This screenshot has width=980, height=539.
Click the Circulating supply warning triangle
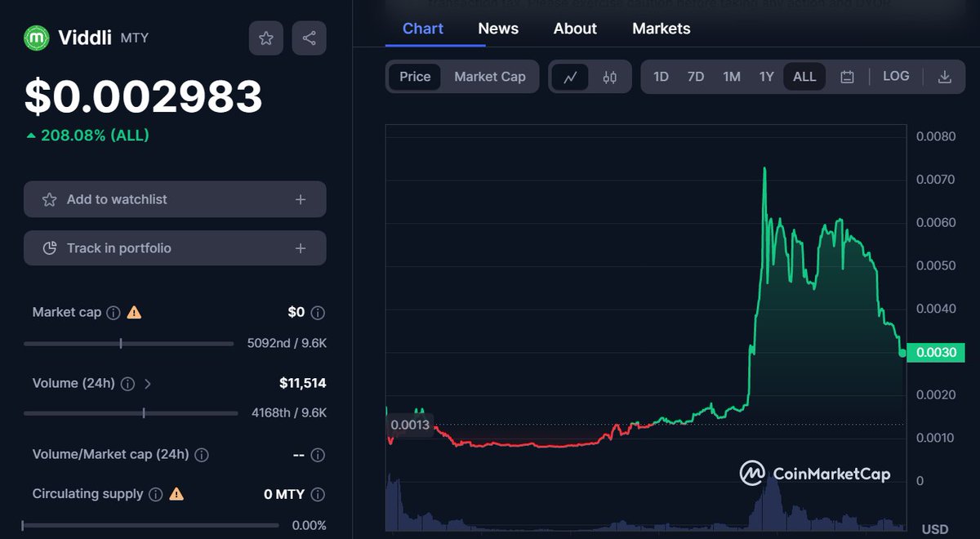tap(176, 494)
